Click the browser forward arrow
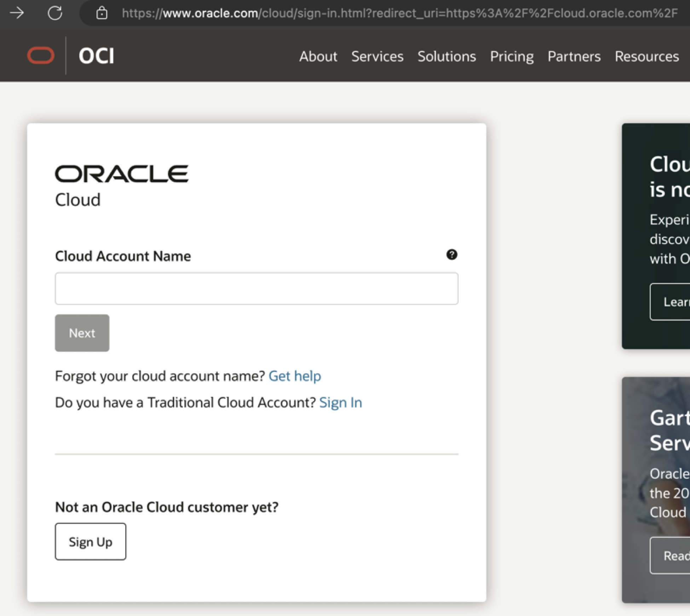Image resolution: width=690 pixels, height=616 pixels. coord(17,13)
